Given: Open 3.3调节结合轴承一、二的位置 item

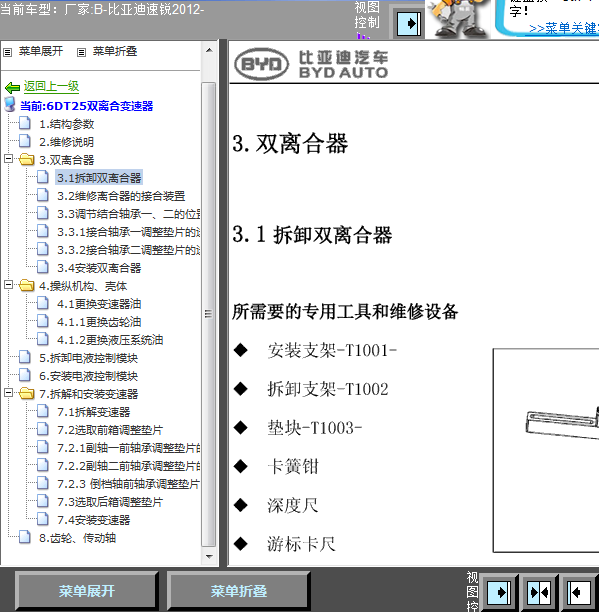Looking at the screenshot, I should point(128,214).
